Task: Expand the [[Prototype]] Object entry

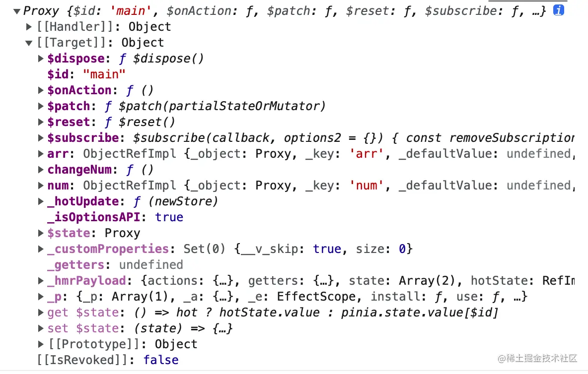Action: pyautogui.click(x=41, y=344)
